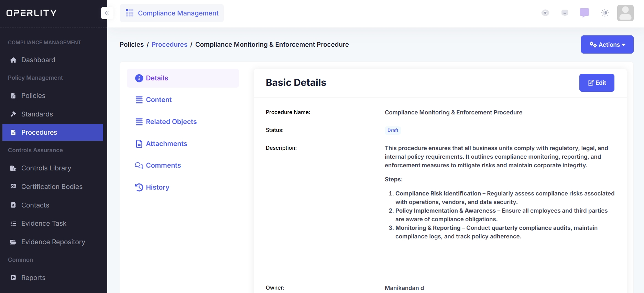Open the Related Objects tab
Viewport: 644px width, 293px height.
(x=171, y=122)
